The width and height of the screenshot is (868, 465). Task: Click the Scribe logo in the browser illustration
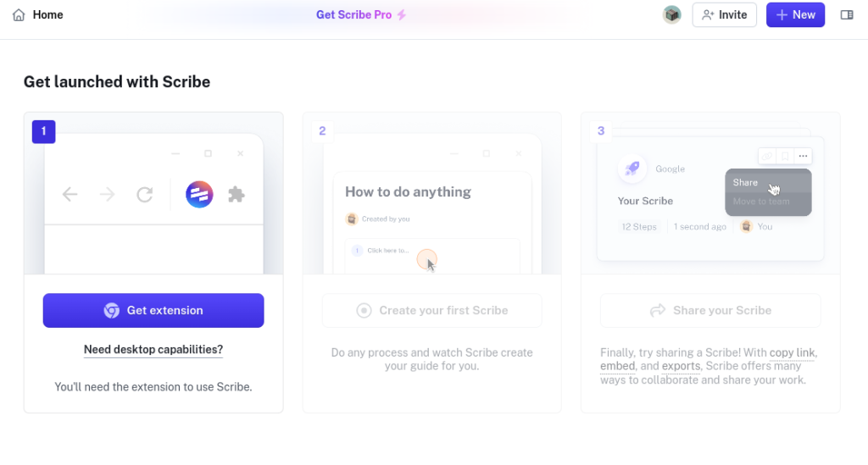(x=199, y=195)
